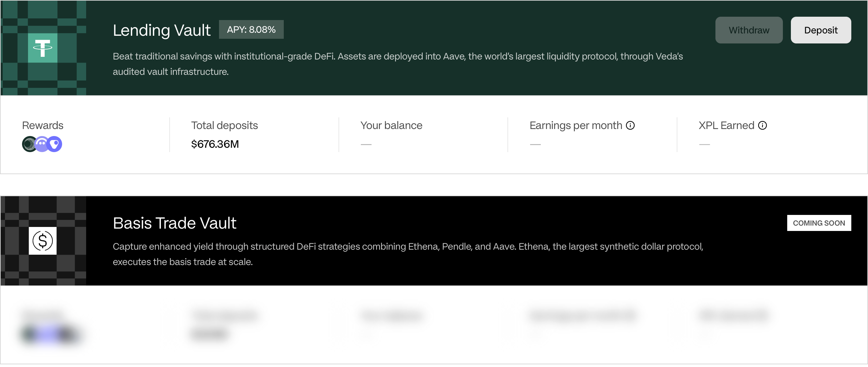
Task: Click the Tether USDT logo icon
Action: coord(42,48)
